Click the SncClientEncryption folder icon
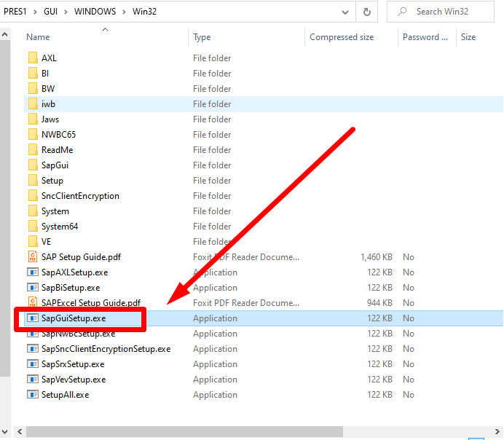504x440 pixels. (33, 196)
